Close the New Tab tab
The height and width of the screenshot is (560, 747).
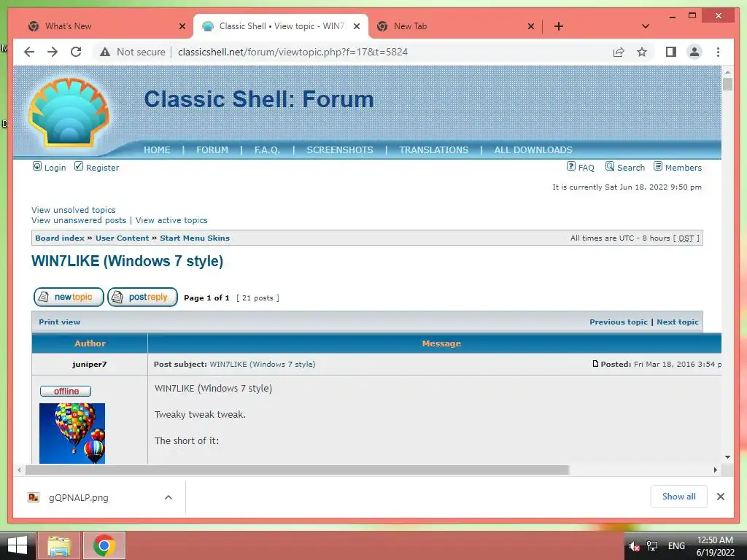(x=531, y=26)
